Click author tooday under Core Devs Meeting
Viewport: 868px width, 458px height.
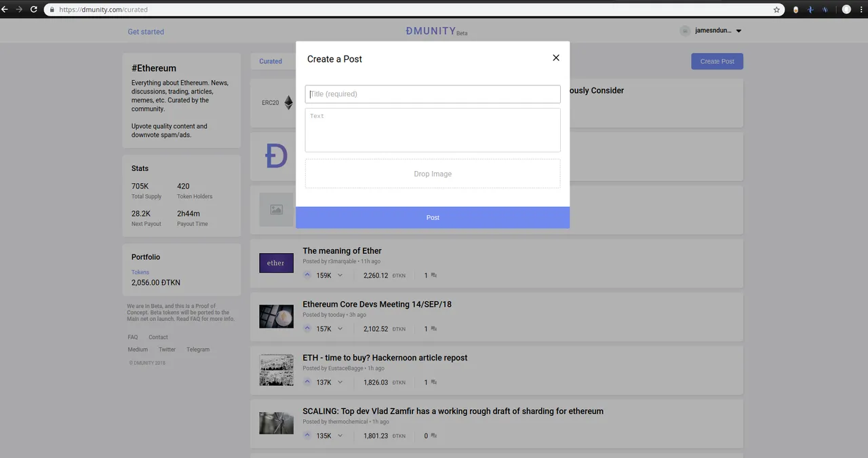pos(336,315)
